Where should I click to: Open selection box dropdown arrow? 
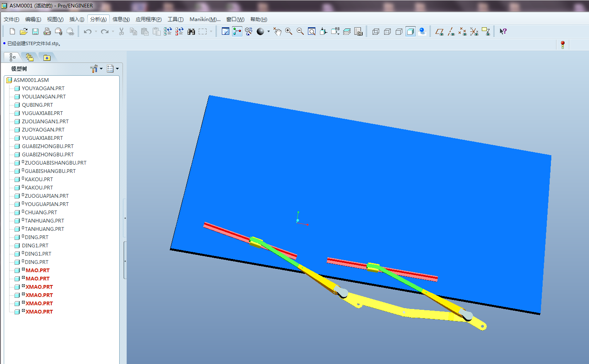(211, 31)
